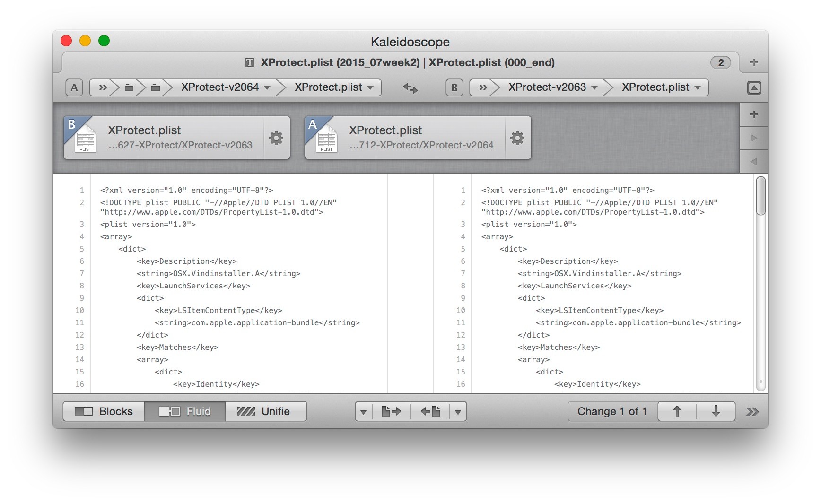Click LSItemContentType key line in left pane

coord(218,310)
